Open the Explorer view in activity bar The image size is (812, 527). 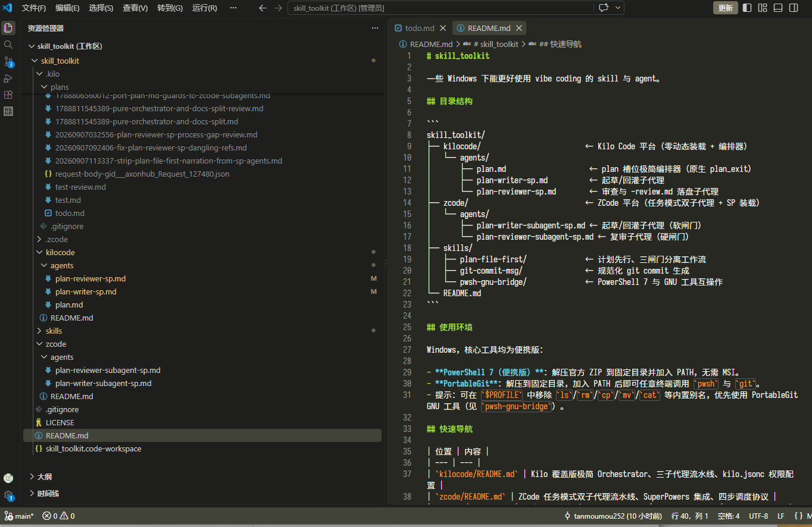(8, 28)
